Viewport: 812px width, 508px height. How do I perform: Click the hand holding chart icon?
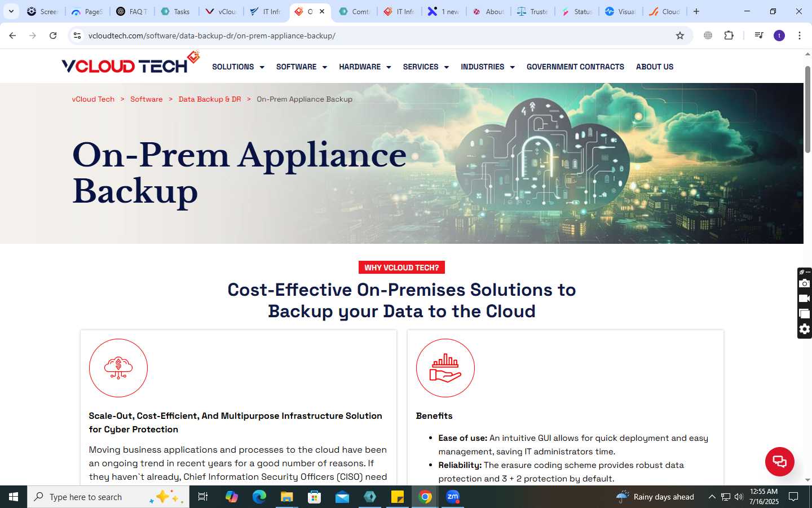445,368
